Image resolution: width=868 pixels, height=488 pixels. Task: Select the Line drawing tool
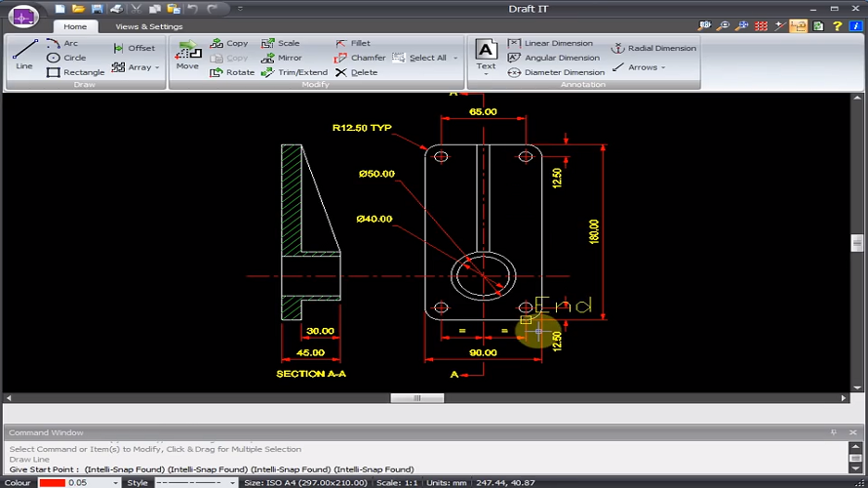(24, 55)
